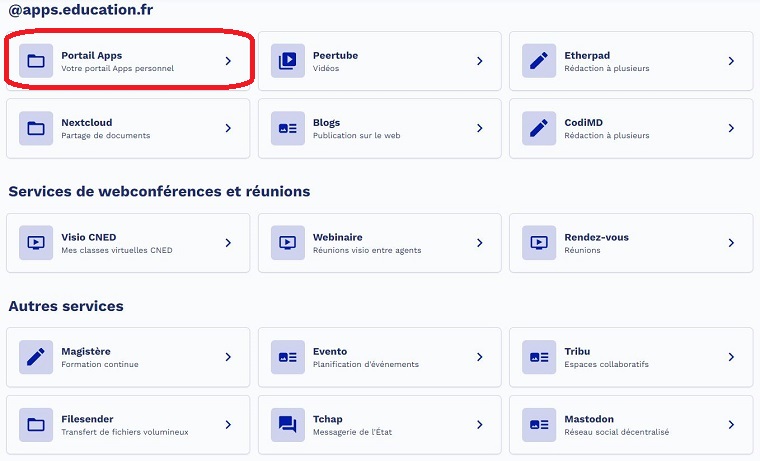Open CodiMD via its chevron arrow

731,128
